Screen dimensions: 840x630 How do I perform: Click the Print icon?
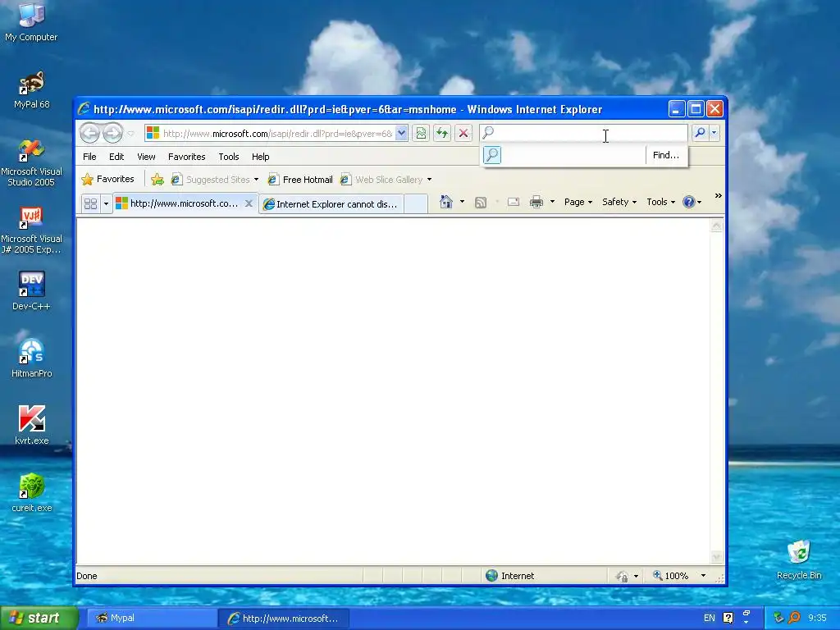536,202
